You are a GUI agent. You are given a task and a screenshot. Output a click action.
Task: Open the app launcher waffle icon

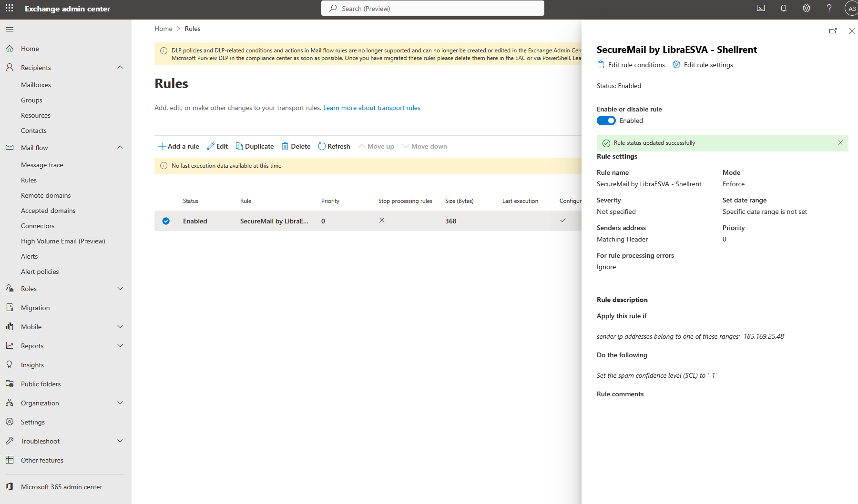click(9, 8)
